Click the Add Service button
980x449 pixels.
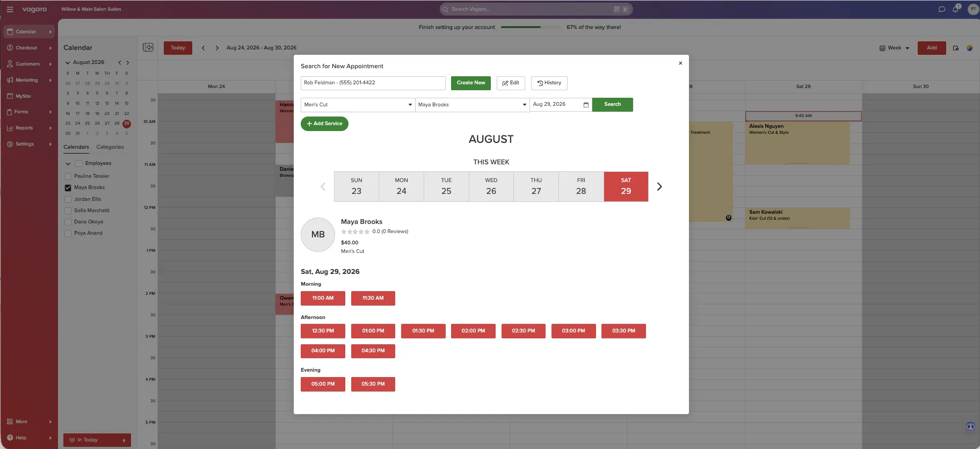pyautogui.click(x=324, y=124)
